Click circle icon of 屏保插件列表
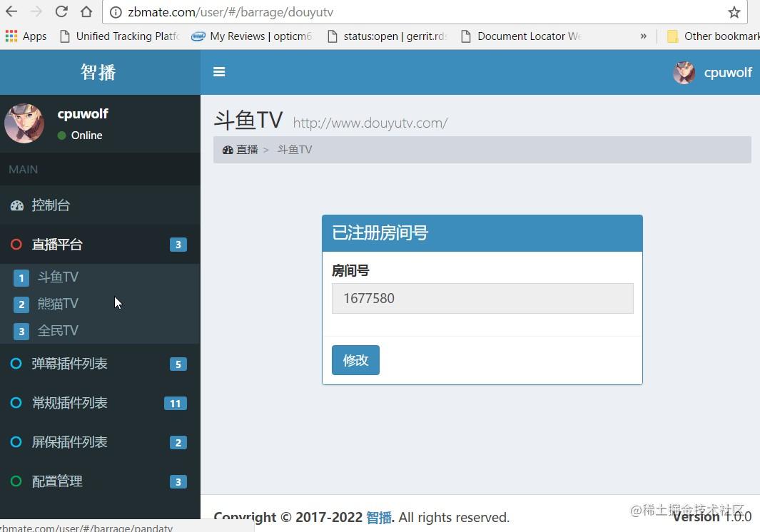 pyautogui.click(x=16, y=442)
